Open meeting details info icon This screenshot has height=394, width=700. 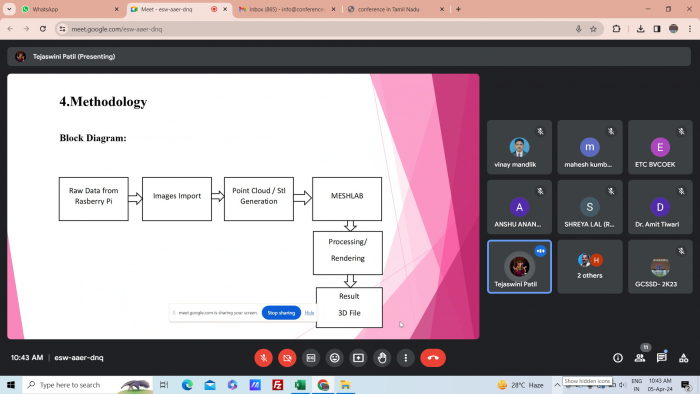[618, 358]
